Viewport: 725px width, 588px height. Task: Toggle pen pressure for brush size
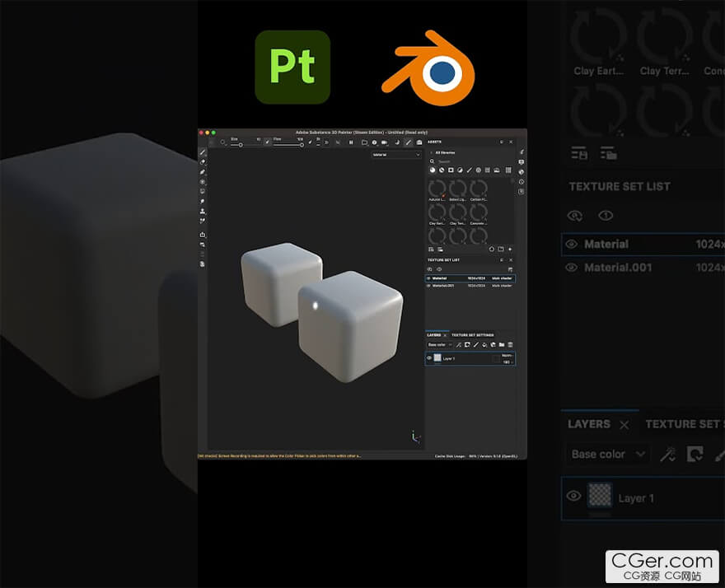tap(267, 142)
